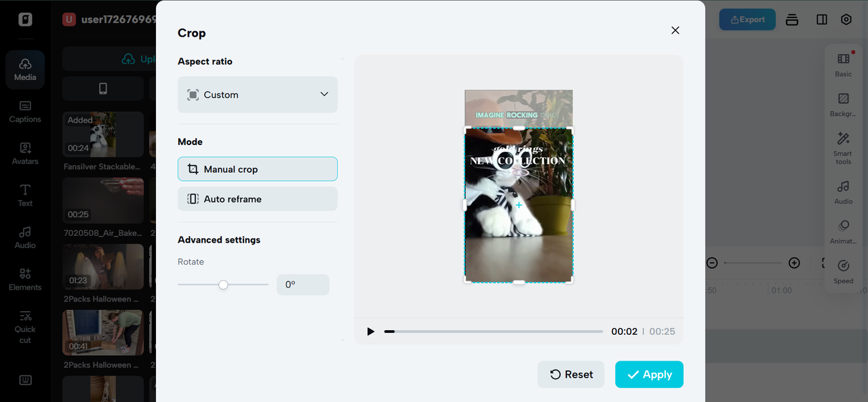Open the Elements panel
Image resolution: width=868 pixels, height=402 pixels.
tap(25, 279)
